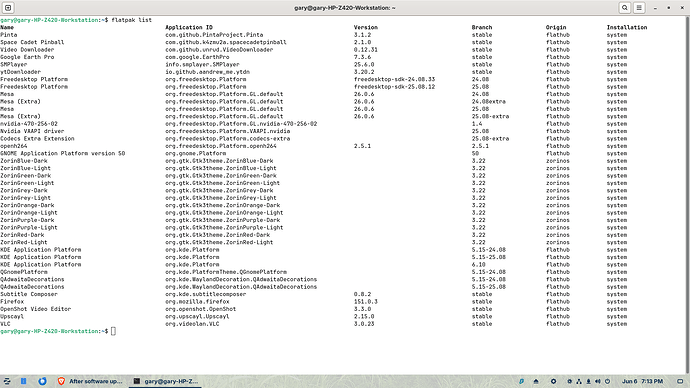
Task: Maximize the terminal window
Action: [668, 8]
